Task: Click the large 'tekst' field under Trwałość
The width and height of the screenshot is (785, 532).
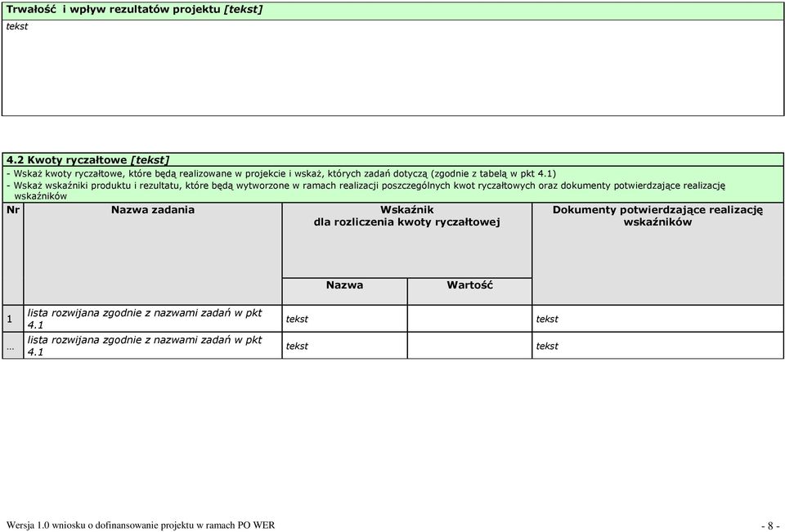Action: click(x=392, y=68)
